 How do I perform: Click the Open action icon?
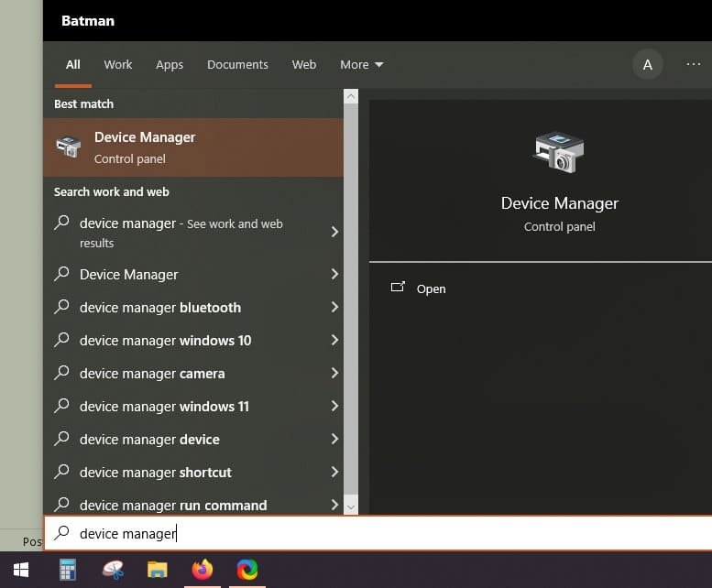coord(398,287)
